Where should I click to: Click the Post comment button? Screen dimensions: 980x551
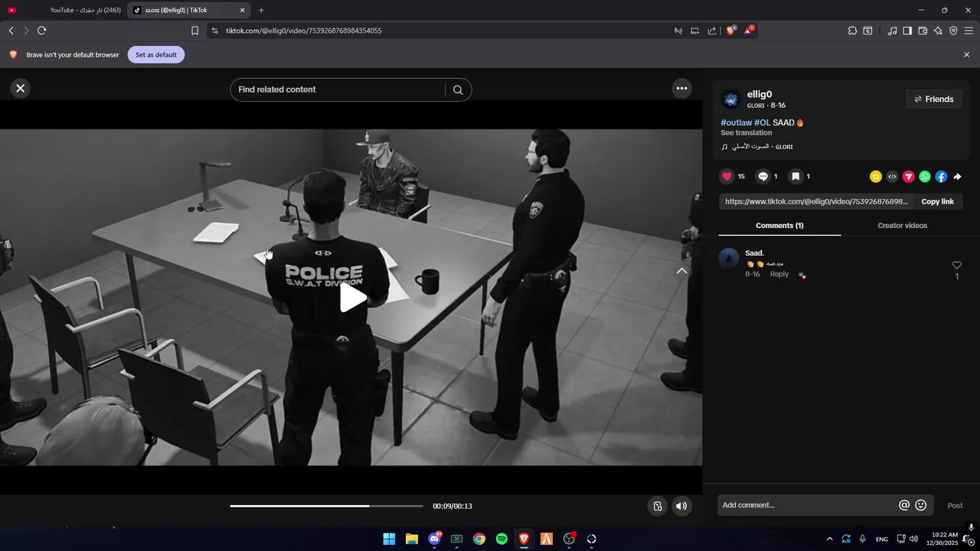pyautogui.click(x=955, y=506)
